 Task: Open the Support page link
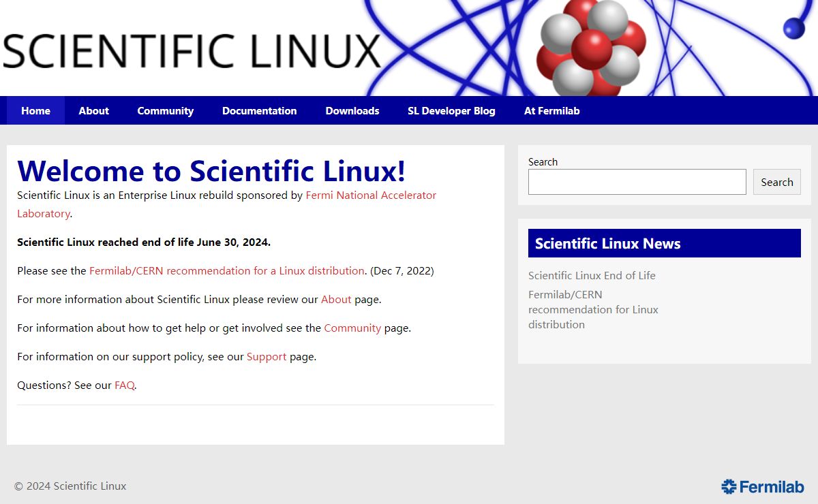pyautogui.click(x=267, y=356)
